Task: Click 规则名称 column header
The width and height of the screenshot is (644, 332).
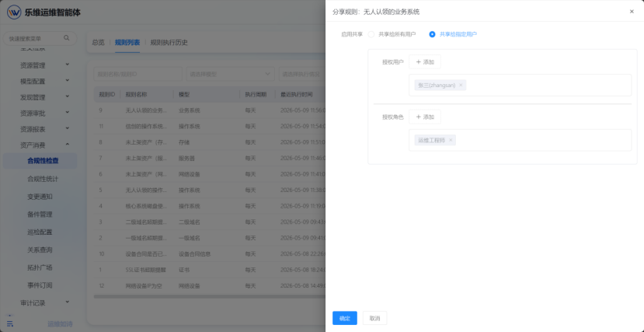Action: [x=136, y=95]
